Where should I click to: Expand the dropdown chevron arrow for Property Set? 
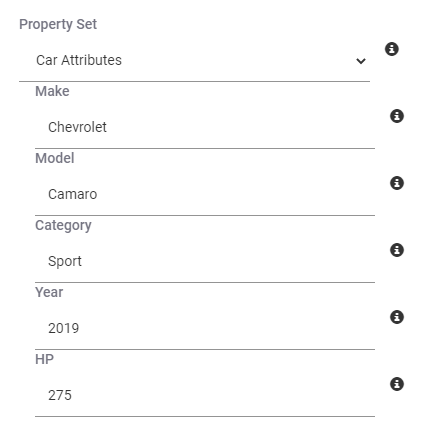[x=361, y=61]
